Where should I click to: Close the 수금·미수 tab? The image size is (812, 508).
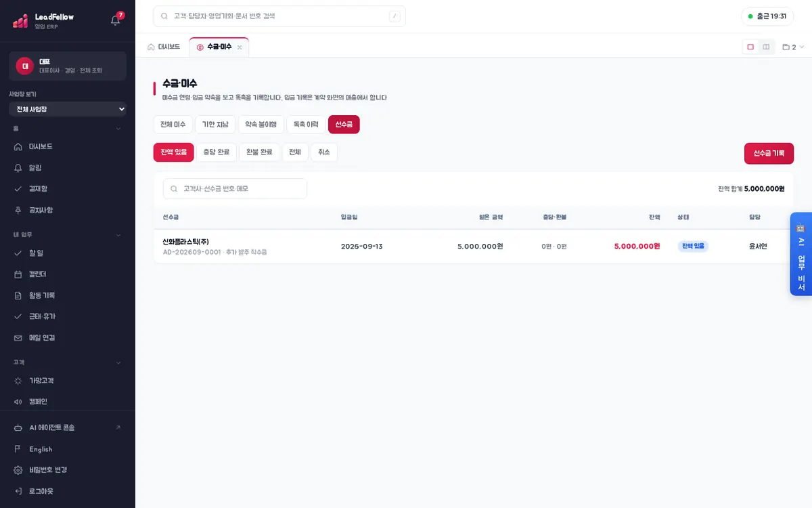pyautogui.click(x=240, y=47)
